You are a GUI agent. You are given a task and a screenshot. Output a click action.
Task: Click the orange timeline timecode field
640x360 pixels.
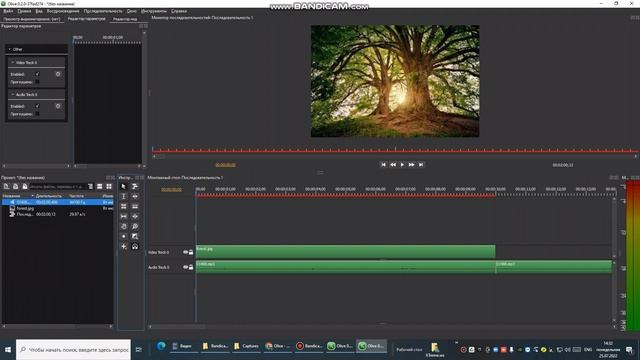[171, 189]
